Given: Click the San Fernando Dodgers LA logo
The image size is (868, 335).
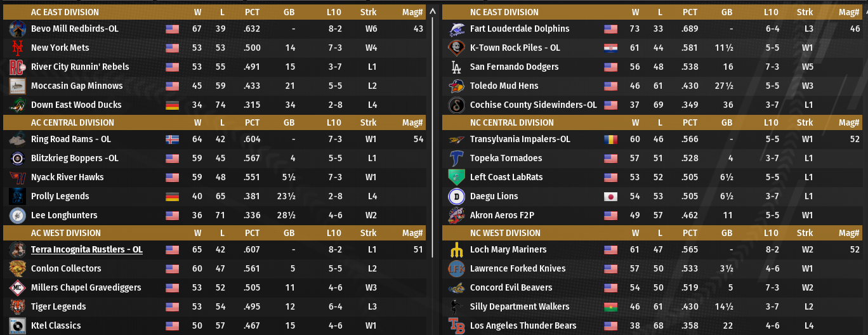Looking at the screenshot, I should (x=456, y=67).
